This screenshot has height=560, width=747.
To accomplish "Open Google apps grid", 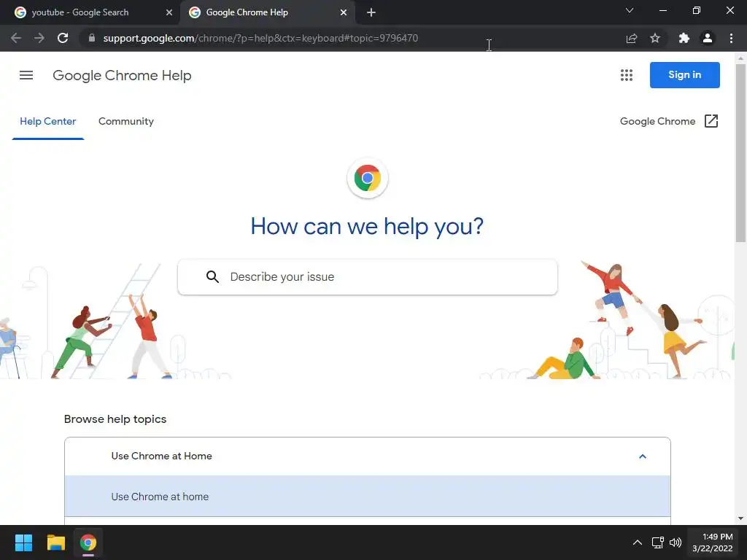I will pos(627,75).
